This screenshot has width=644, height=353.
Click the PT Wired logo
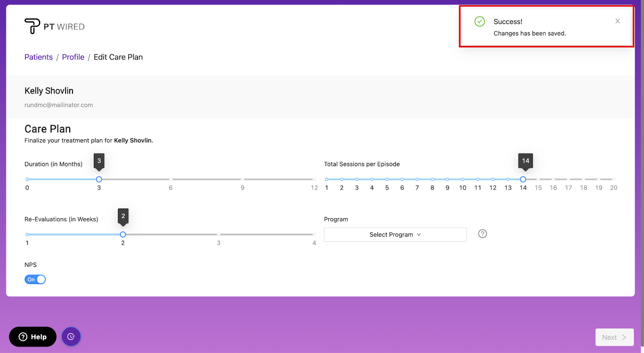(x=54, y=27)
